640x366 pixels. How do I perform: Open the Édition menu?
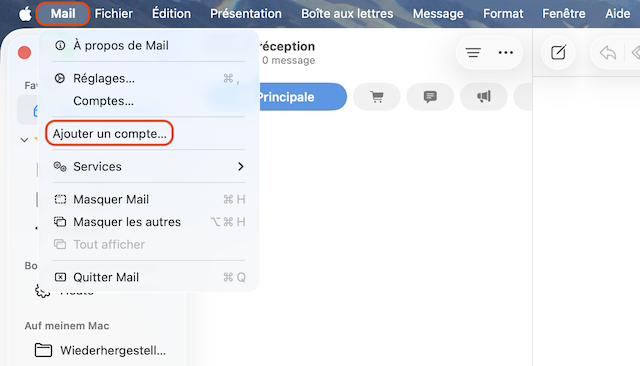(x=171, y=14)
